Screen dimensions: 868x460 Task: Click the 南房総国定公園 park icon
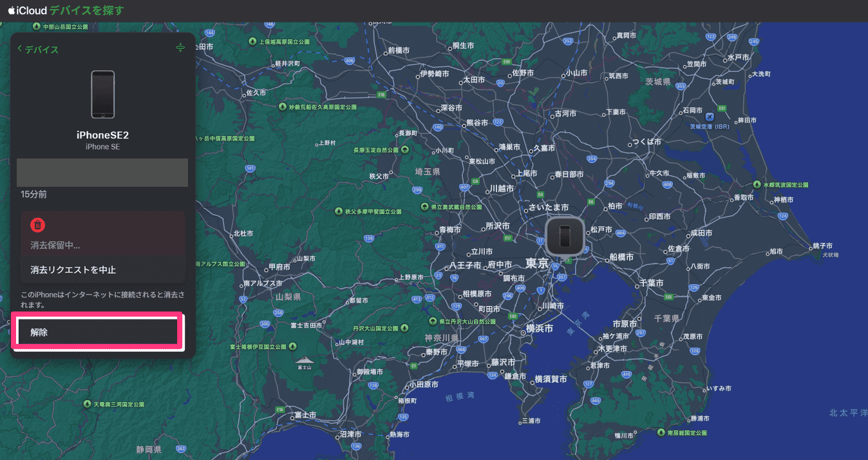pos(661,433)
